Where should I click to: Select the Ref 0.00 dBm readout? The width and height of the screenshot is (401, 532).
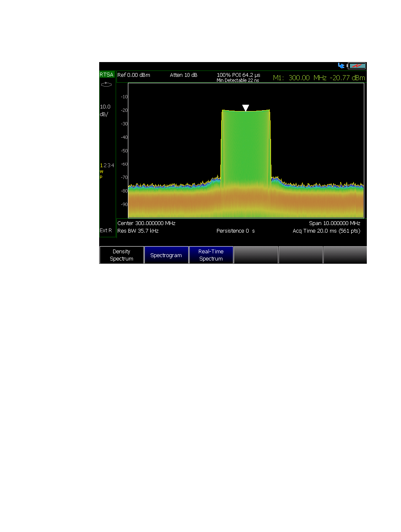click(134, 75)
